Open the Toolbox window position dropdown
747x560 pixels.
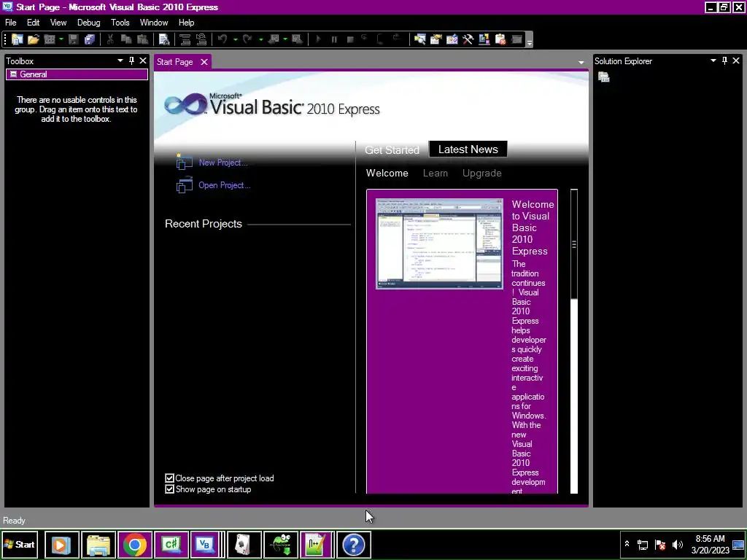[x=120, y=61]
